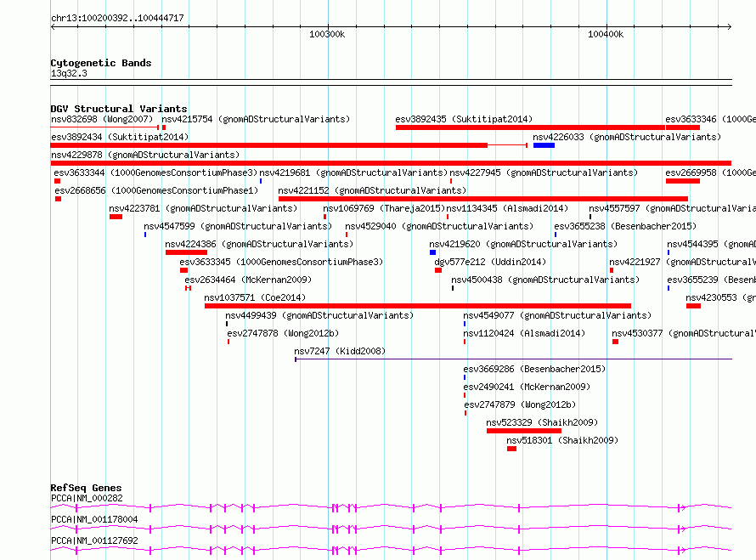Click esv2668656 (1000GenomesConsortiumPhase1) label
Screen dimensions: 756x560
(156, 190)
